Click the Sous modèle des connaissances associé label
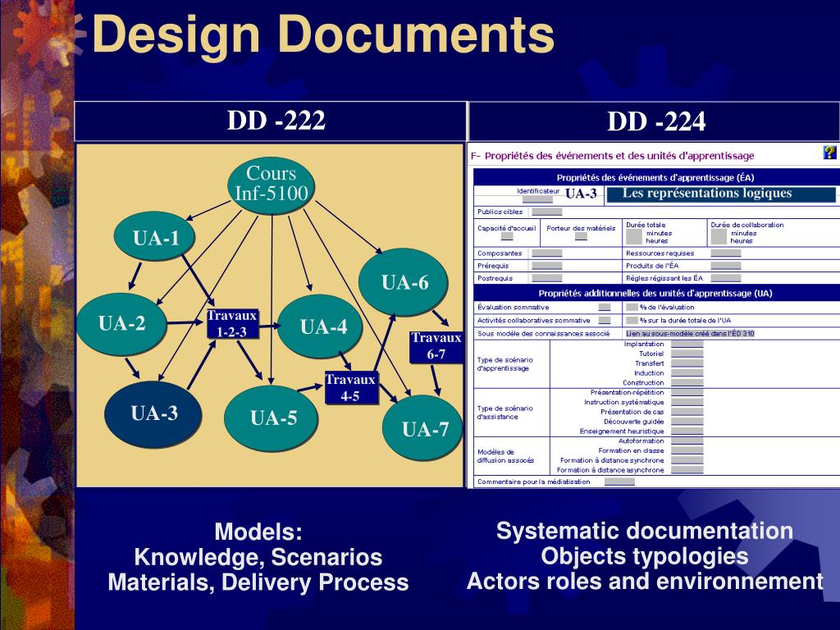 543,334
